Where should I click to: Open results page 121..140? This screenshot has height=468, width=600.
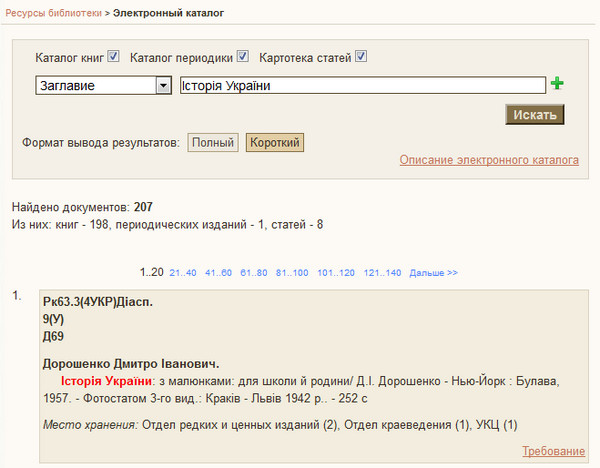[x=382, y=273]
